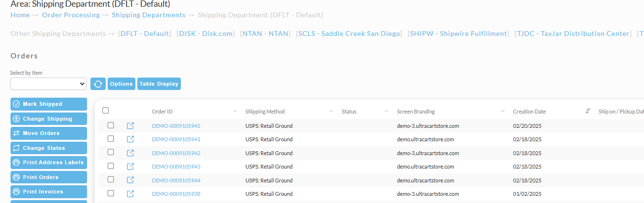Open the Options menu button
644x203 pixels.
tap(122, 84)
